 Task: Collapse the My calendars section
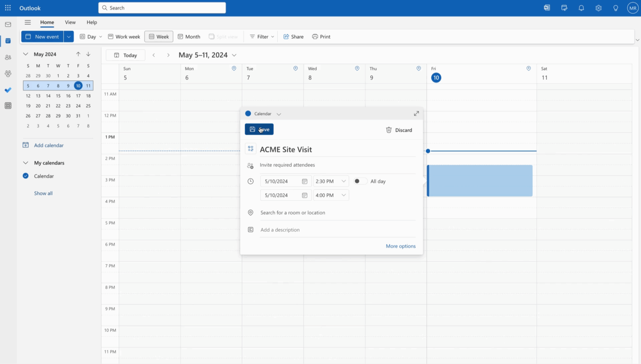26,163
